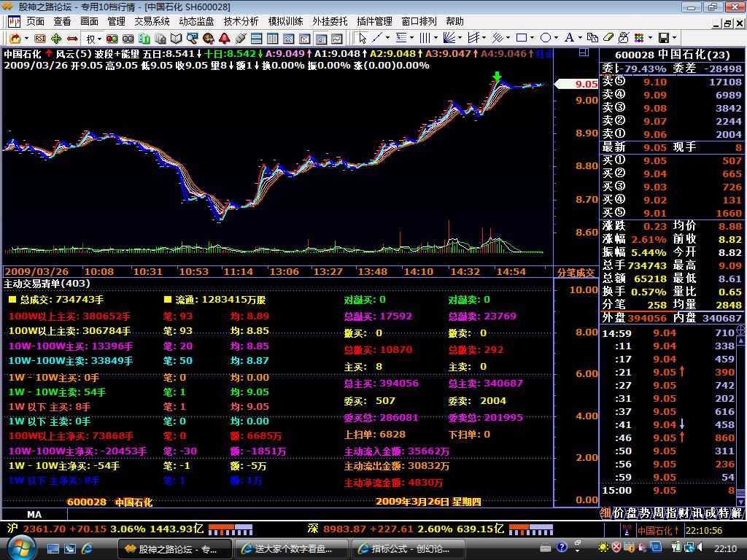Toggle the NE window view button
The width and height of the screenshot is (747, 560).
click(x=321, y=38)
